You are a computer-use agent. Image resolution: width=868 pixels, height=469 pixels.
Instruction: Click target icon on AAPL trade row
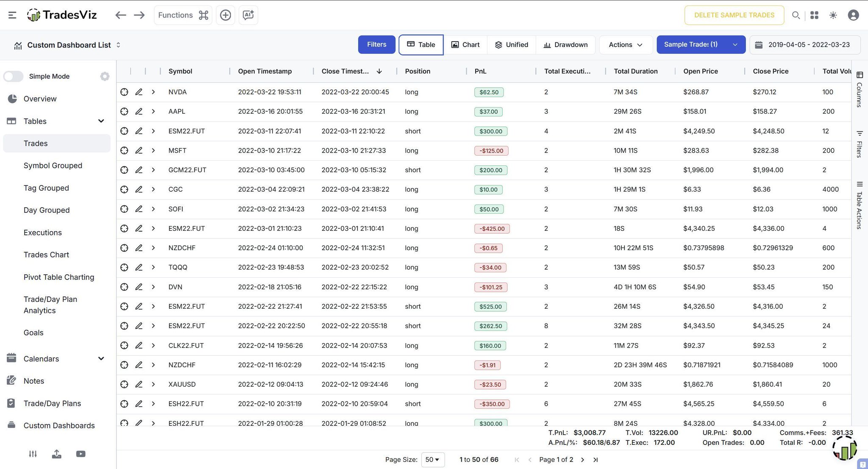coord(124,112)
